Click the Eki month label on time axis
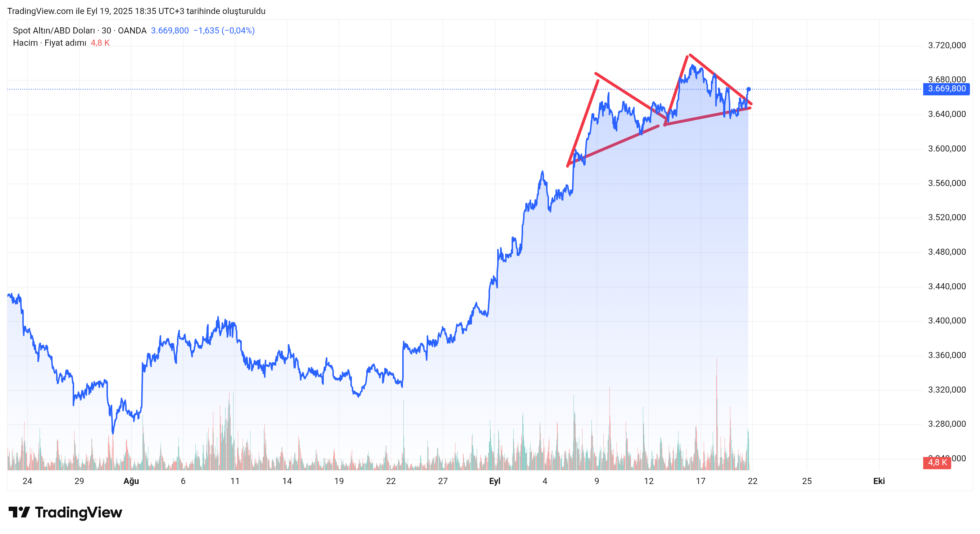 pos(879,481)
